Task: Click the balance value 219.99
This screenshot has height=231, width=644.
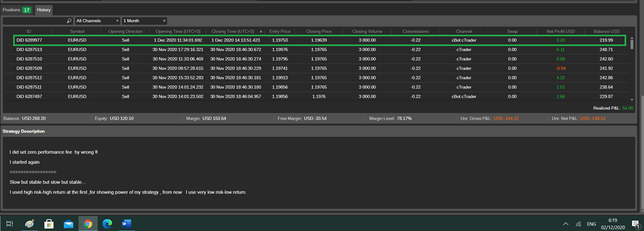Action: click(606, 40)
